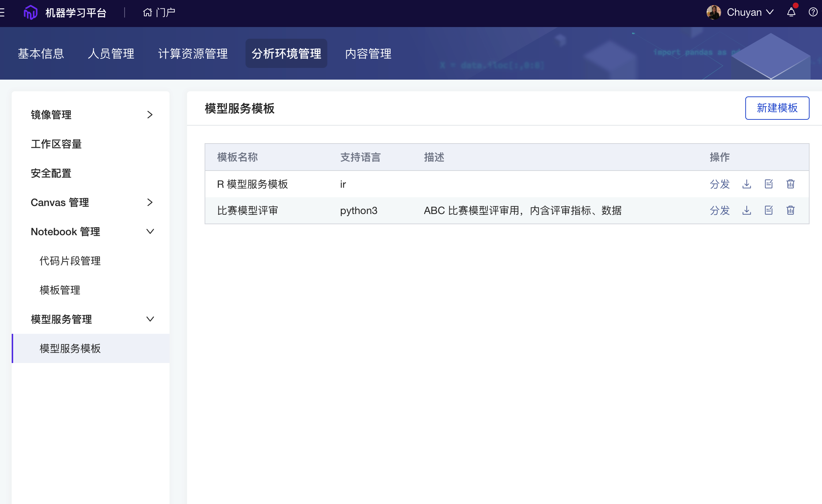Edit the R 模型服务模板 row
Viewport: 822px width, 504px height.
click(769, 184)
